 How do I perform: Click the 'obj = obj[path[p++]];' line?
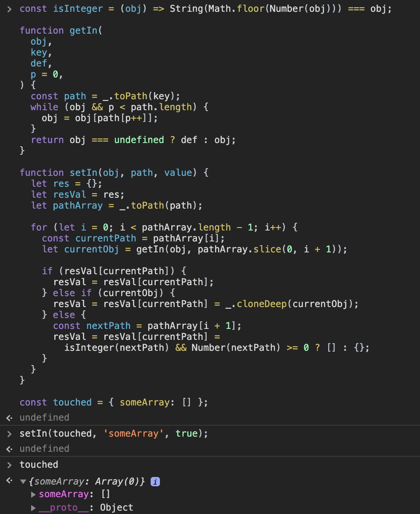pyautogui.click(x=100, y=118)
